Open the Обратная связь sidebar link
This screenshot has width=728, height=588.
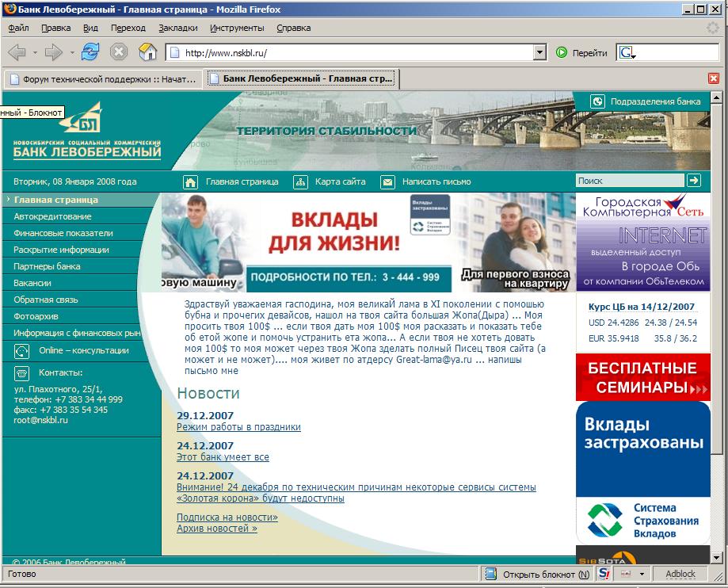(45, 300)
